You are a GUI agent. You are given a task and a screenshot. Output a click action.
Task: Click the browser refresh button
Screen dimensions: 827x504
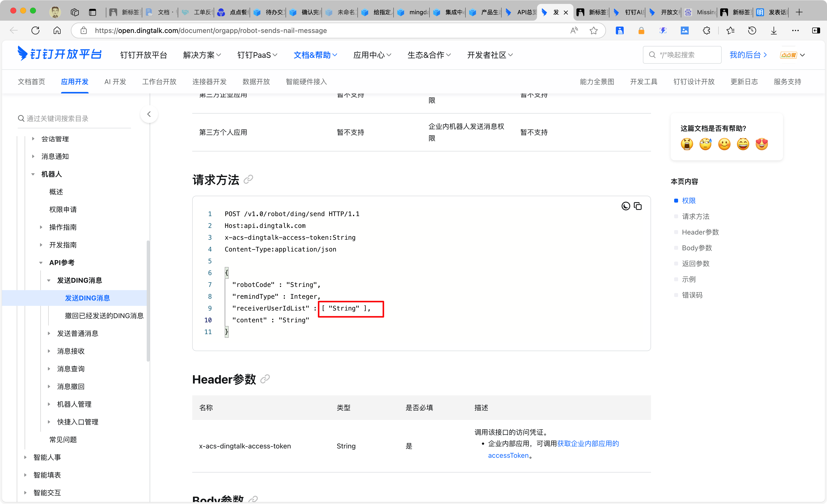(35, 30)
